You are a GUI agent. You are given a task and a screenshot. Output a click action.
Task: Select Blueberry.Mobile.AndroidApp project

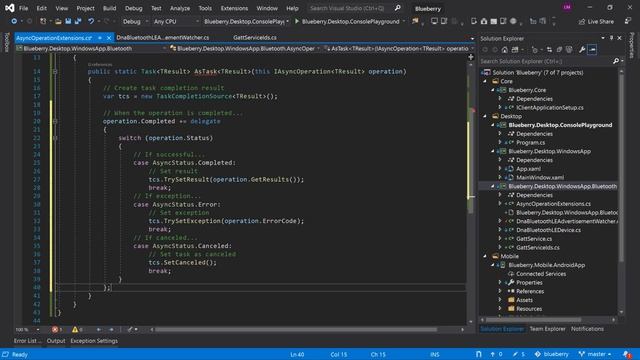[547, 265]
